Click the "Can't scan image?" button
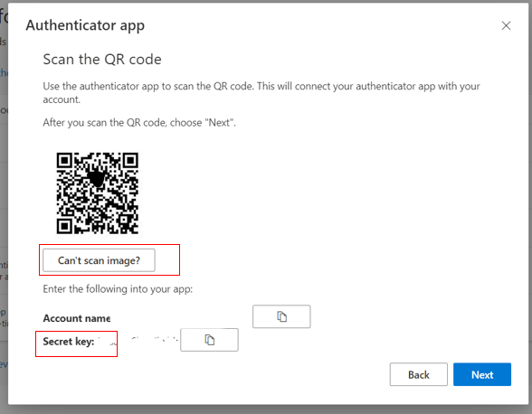The image size is (532, 414). (x=99, y=260)
